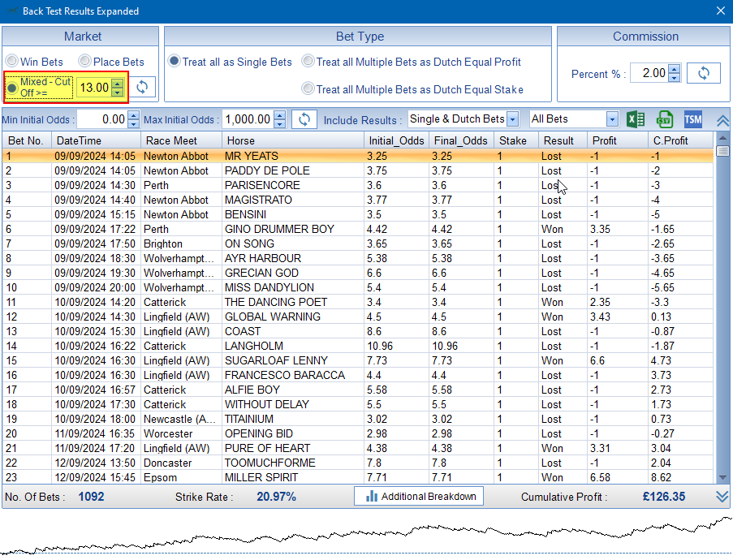Choose Treat all Multiple Bets as Dutch Equal Profit

click(308, 62)
